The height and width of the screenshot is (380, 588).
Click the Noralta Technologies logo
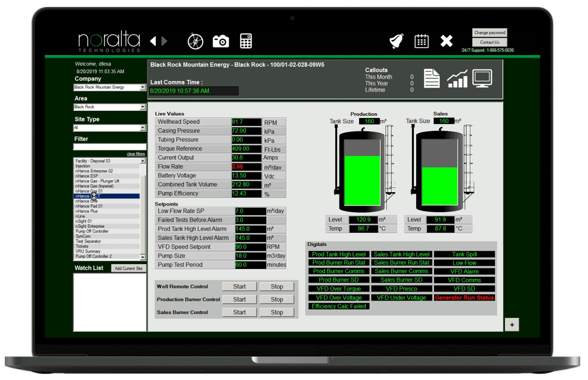tap(109, 42)
